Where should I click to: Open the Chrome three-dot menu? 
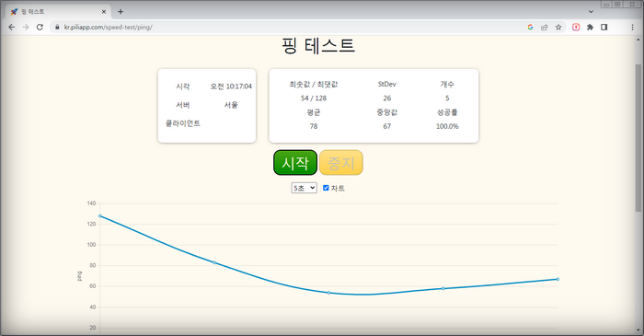(632, 27)
